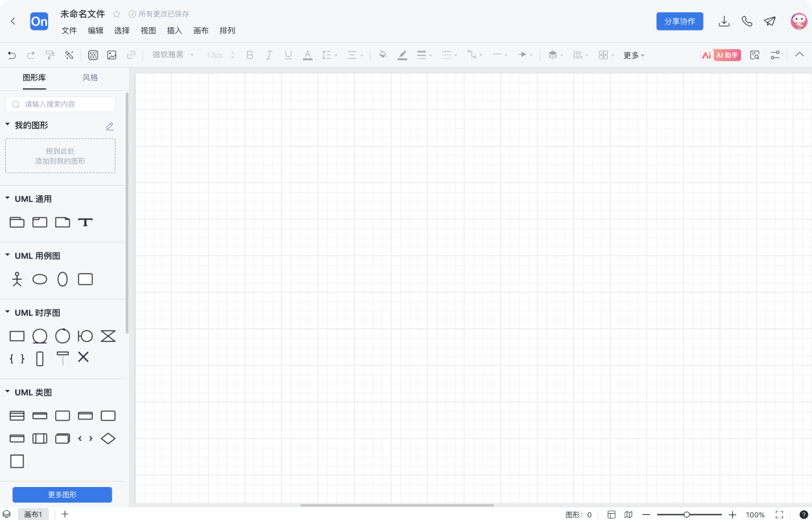Open the 文件 menu
Image resolution: width=812 pixels, height=520 pixels.
pos(69,30)
